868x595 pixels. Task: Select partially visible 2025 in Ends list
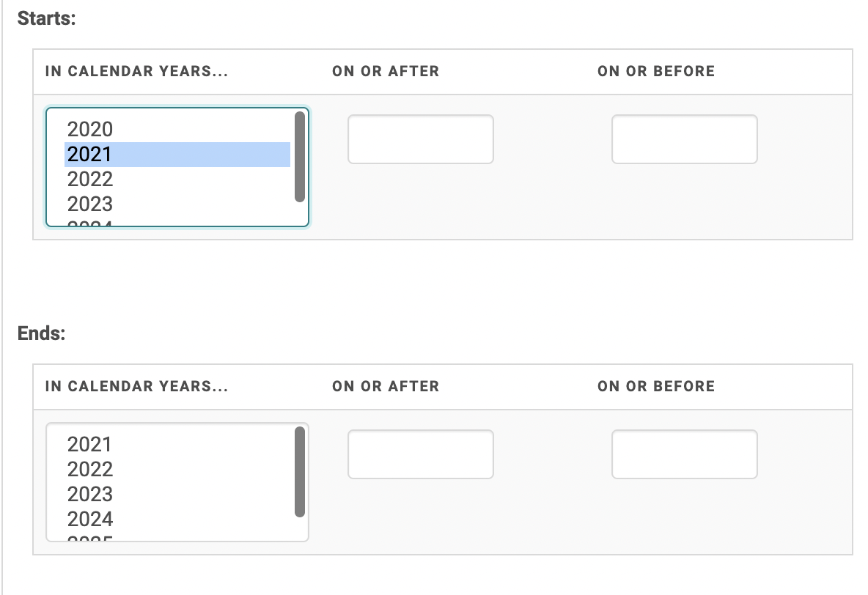[90, 539]
